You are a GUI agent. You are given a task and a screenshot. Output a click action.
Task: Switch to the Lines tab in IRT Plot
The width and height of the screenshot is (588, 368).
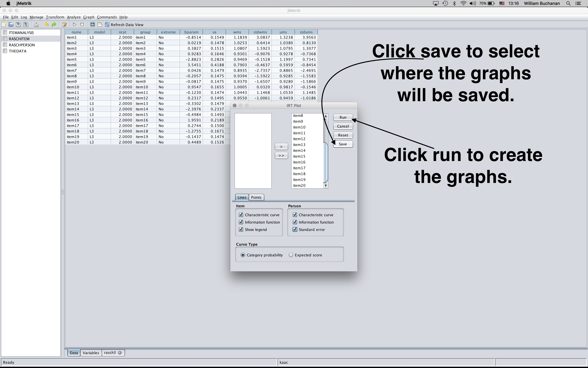tap(242, 197)
